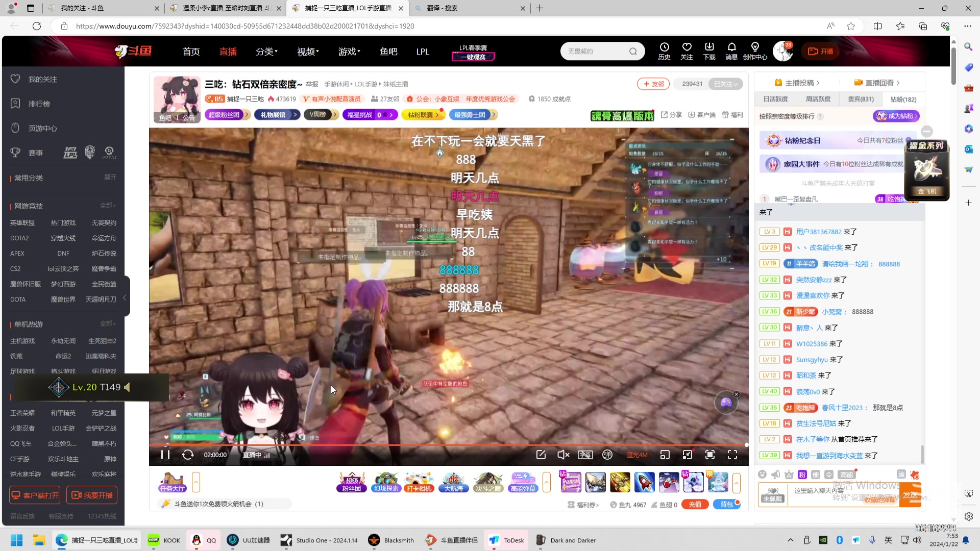Open the 背包 backpack button
Screen dimensions: 980x551
click(x=726, y=505)
